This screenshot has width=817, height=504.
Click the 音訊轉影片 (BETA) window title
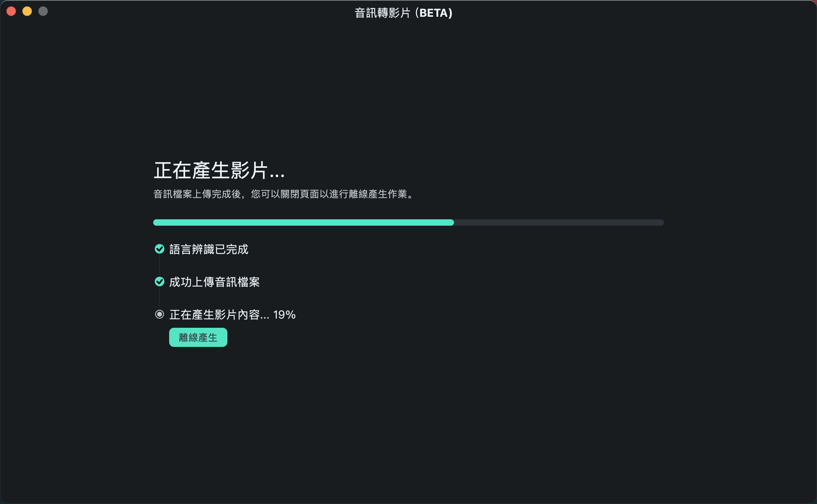[x=403, y=13]
